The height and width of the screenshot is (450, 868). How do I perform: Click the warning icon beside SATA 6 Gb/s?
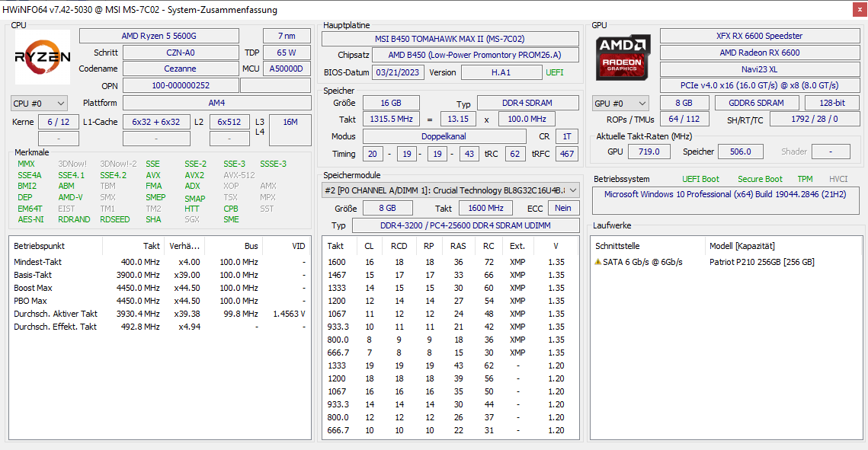point(598,262)
